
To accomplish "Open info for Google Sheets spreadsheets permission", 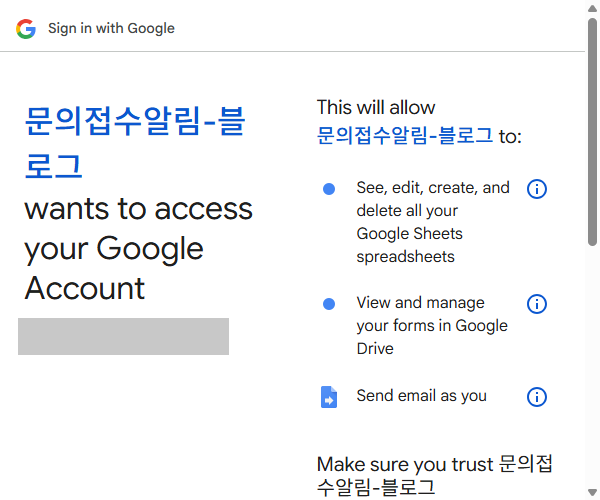I will [x=536, y=189].
